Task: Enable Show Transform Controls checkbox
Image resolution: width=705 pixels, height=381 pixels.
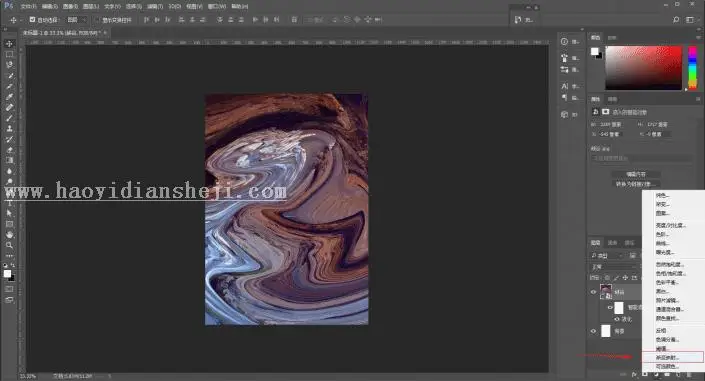Action: [97, 20]
